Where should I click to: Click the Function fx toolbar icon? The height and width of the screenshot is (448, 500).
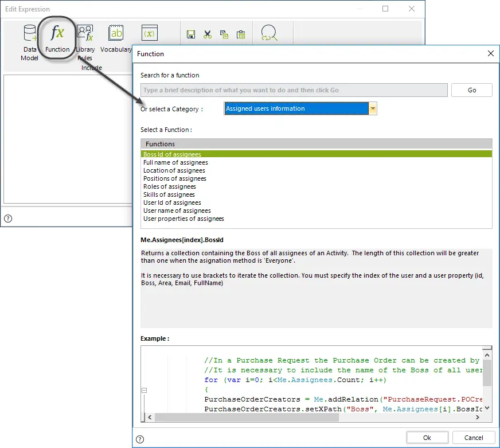tap(57, 38)
